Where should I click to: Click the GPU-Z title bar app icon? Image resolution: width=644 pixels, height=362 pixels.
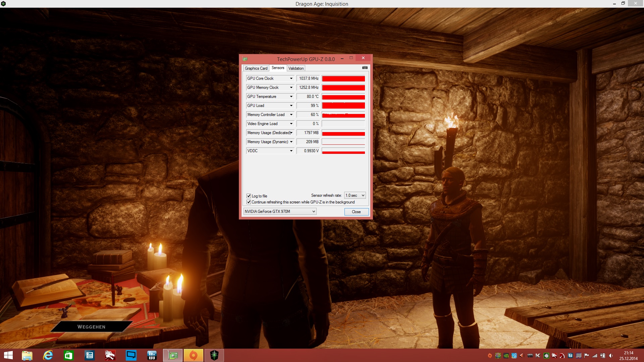pyautogui.click(x=245, y=59)
